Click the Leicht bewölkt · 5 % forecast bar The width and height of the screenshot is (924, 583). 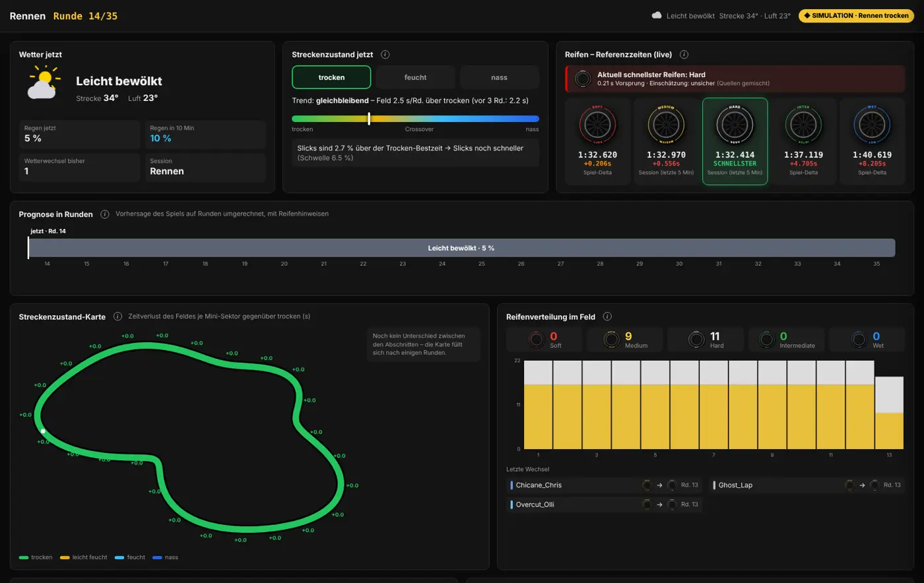click(x=461, y=248)
